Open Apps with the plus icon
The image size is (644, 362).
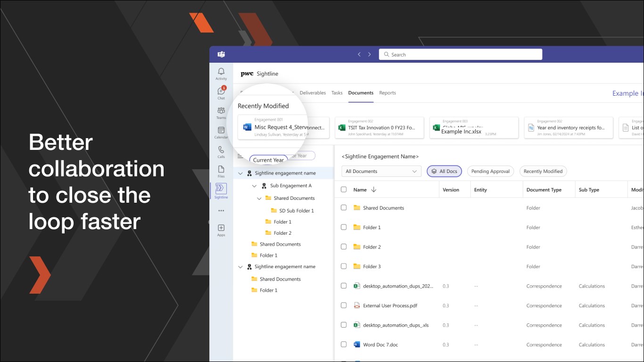(221, 230)
